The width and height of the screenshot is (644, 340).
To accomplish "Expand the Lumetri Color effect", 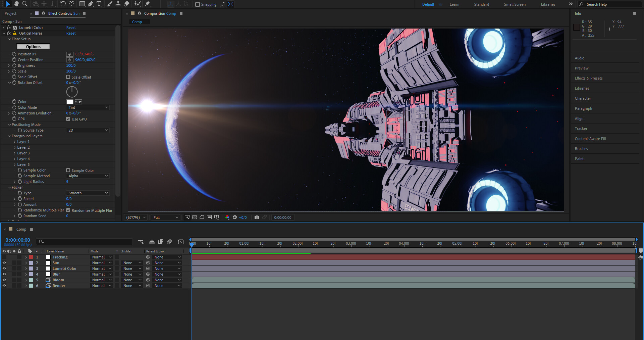I will [3, 28].
